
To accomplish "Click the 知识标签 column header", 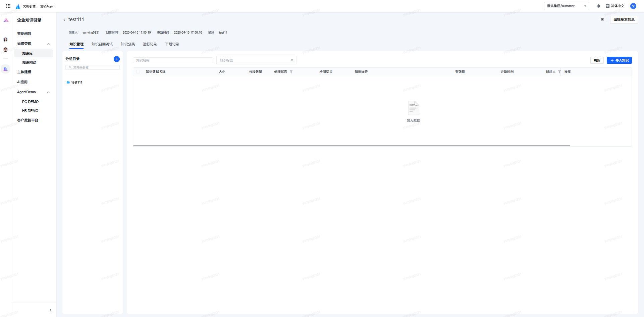I will tap(361, 72).
